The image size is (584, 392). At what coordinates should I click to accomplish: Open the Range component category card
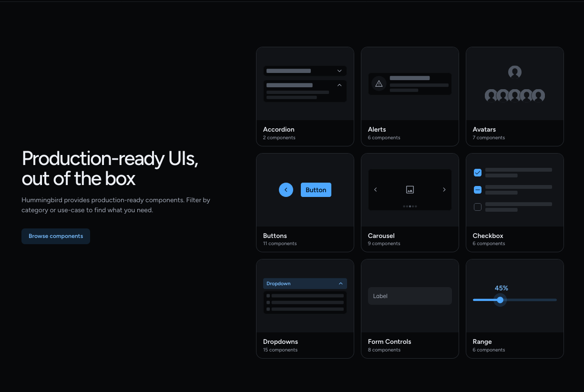(x=514, y=341)
